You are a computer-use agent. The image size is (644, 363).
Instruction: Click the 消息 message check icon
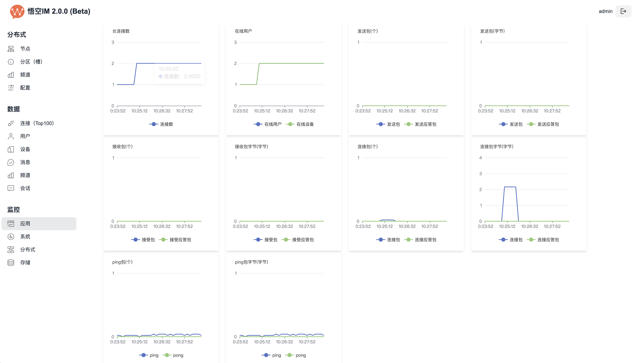click(11, 162)
